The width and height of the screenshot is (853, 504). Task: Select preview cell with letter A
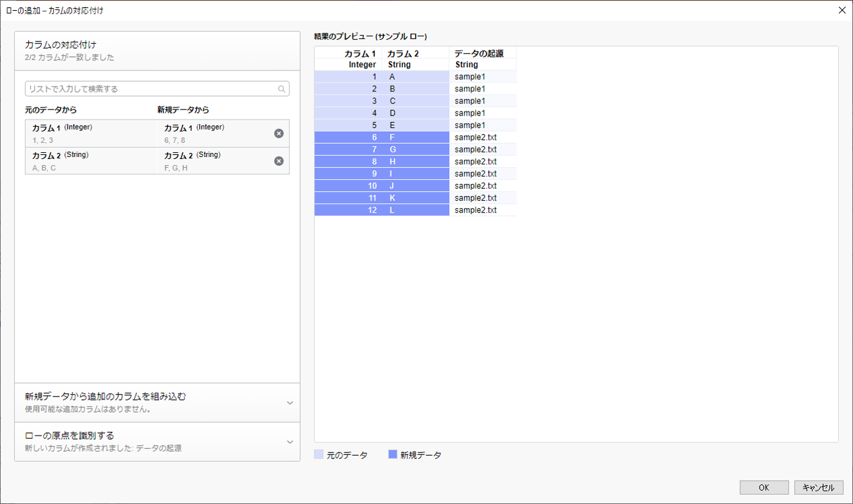(416, 77)
